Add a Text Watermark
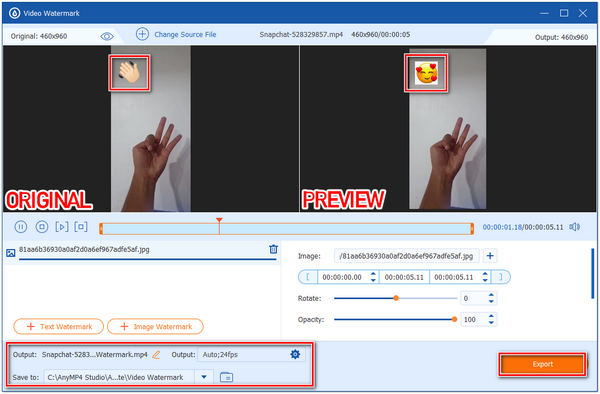This screenshot has height=394, width=600. [59, 326]
